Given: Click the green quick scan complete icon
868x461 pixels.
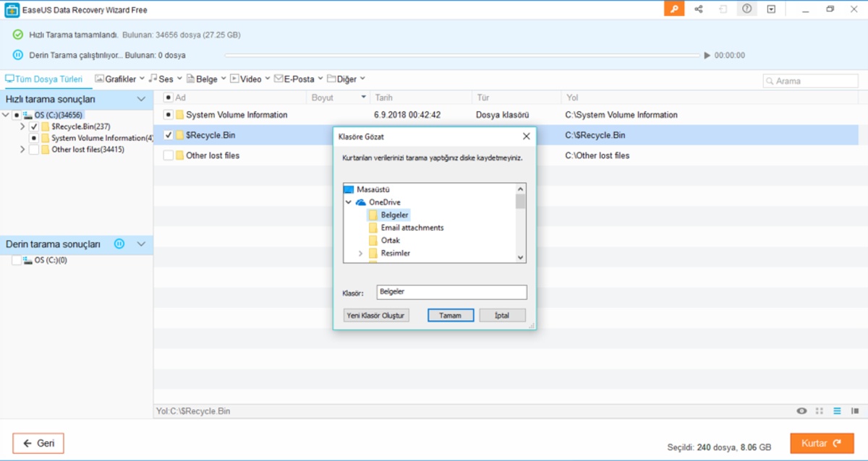Looking at the screenshot, I should 18,35.
